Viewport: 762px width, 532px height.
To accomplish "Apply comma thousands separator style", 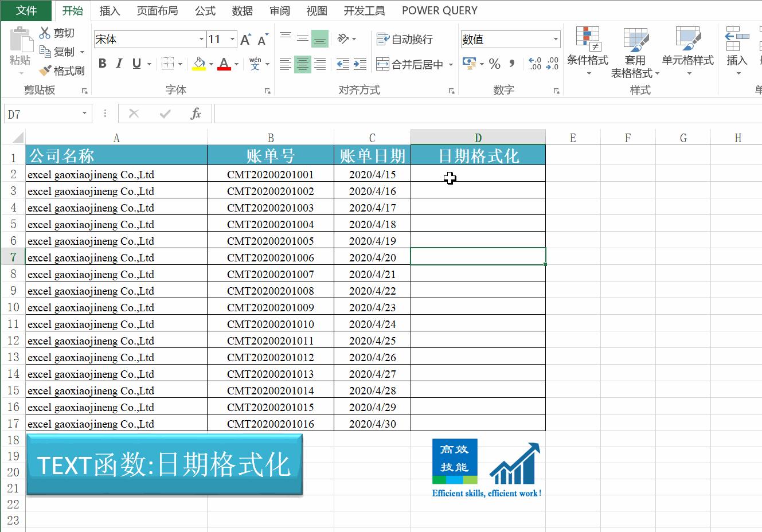I will [512, 64].
